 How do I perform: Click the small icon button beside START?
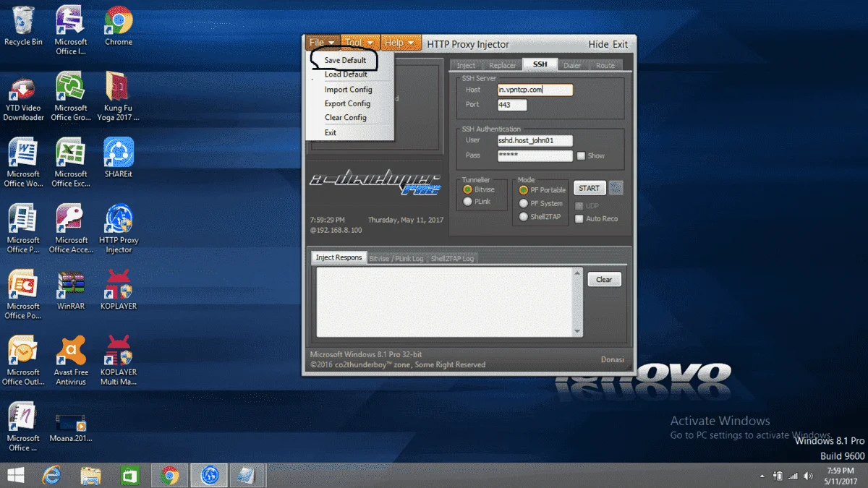point(616,188)
